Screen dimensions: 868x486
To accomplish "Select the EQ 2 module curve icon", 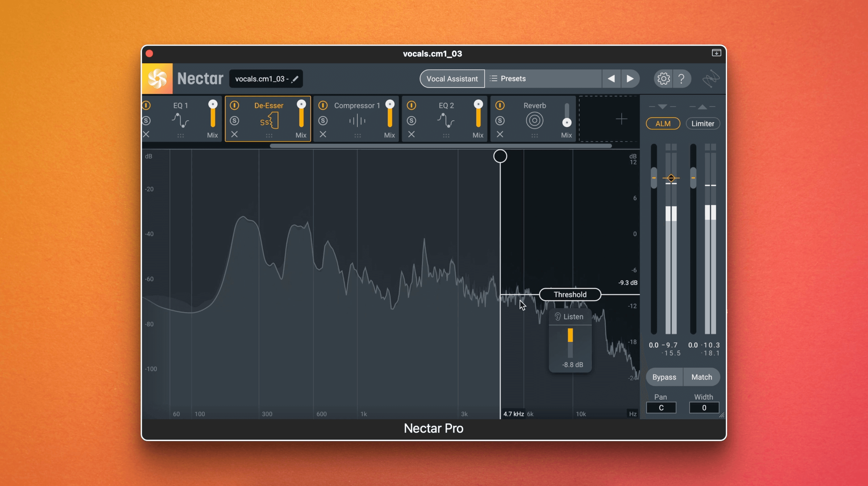I will pyautogui.click(x=446, y=121).
